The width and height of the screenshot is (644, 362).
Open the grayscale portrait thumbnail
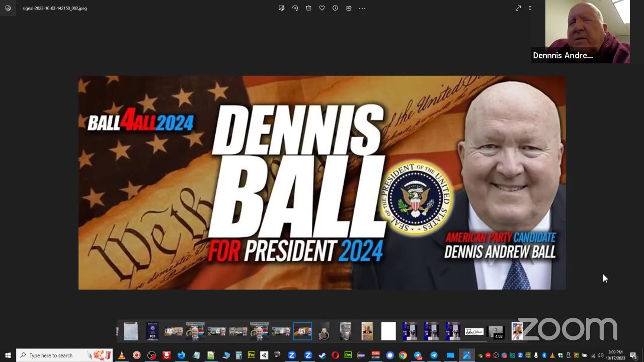pos(345,331)
